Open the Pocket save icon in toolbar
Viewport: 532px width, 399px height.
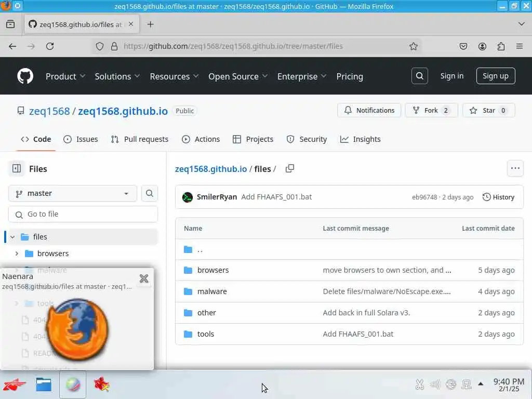(x=463, y=46)
